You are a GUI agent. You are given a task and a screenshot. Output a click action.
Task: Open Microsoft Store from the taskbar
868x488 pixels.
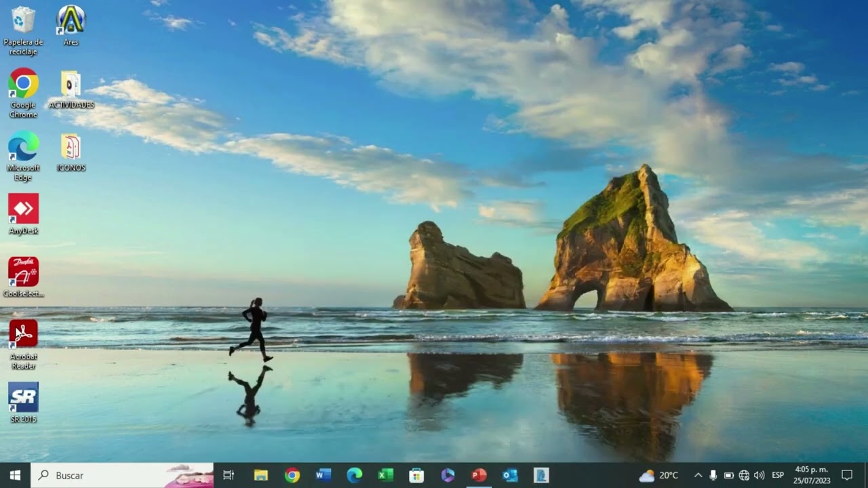pyautogui.click(x=416, y=475)
